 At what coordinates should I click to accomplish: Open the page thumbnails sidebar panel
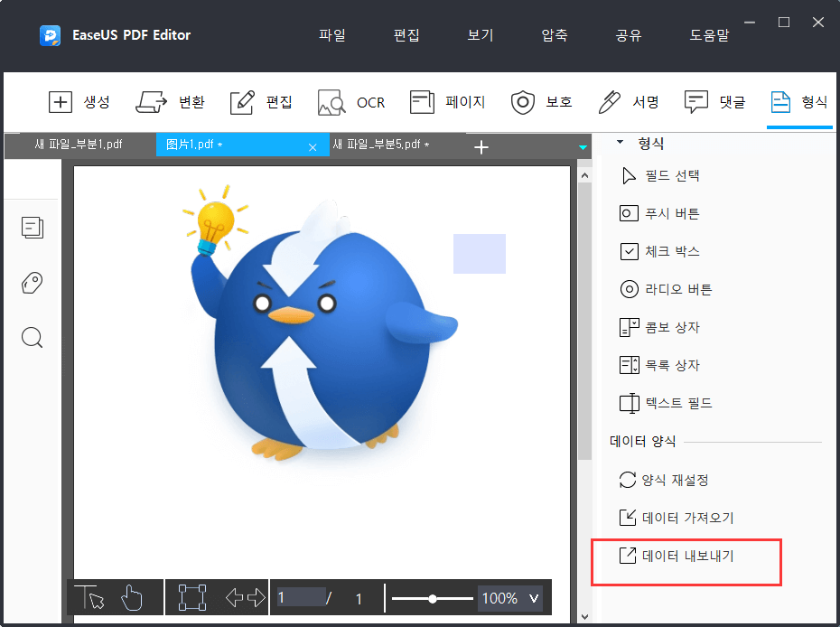32,228
